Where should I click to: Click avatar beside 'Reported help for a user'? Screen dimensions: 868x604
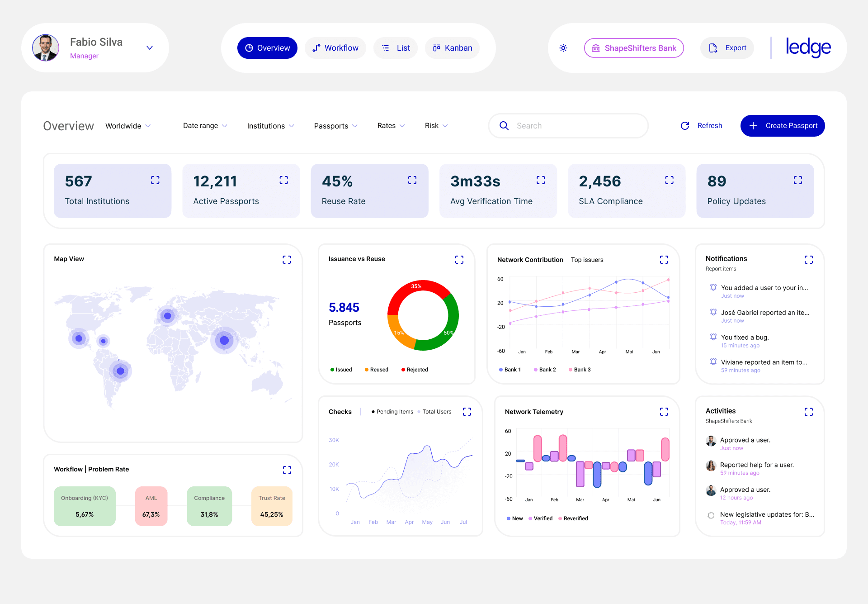click(711, 466)
